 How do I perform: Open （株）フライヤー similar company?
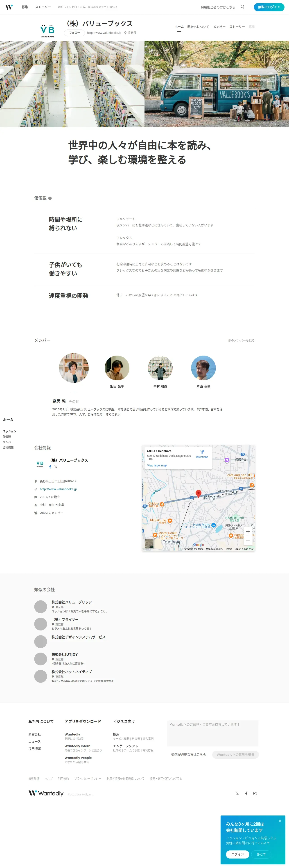pos(65,619)
